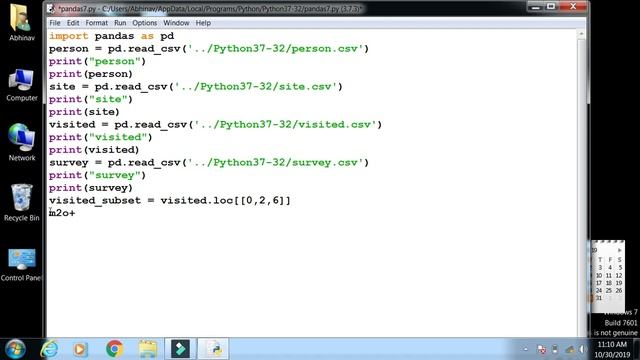This screenshot has height=360, width=640.
Task: Click the pandas7.py window title bar
Action: [x=286, y=8]
